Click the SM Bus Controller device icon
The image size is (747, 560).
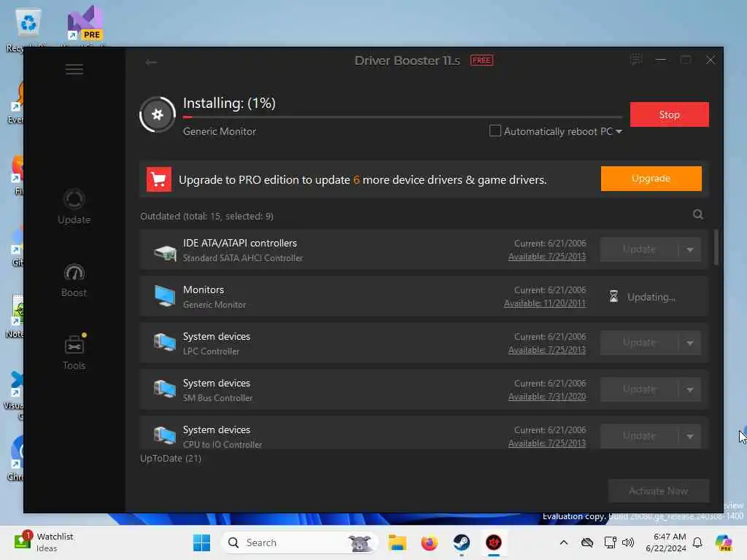point(165,389)
